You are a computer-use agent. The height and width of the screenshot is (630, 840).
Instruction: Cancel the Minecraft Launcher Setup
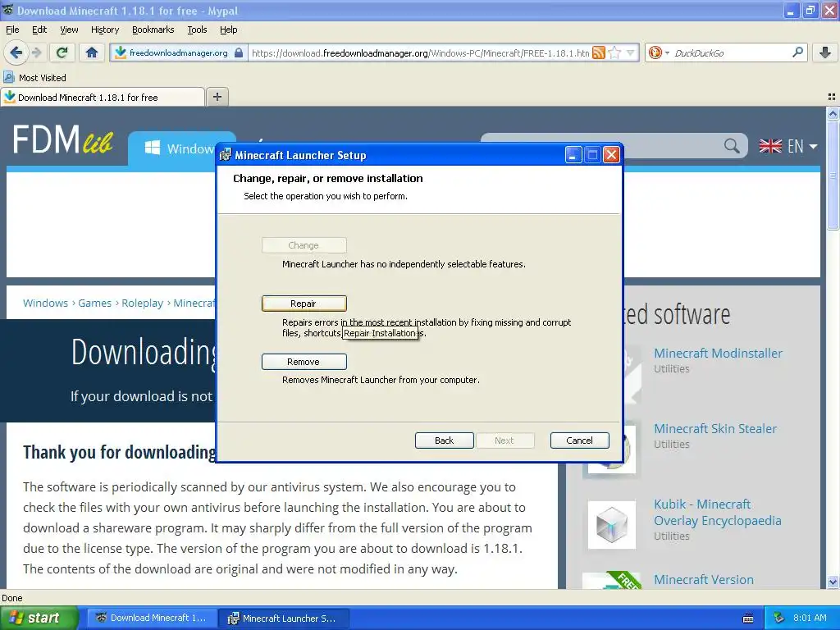[579, 441]
